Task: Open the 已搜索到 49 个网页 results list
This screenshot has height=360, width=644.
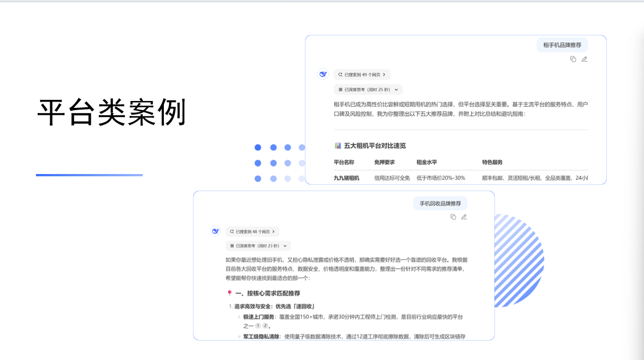Action: pyautogui.click(x=362, y=74)
